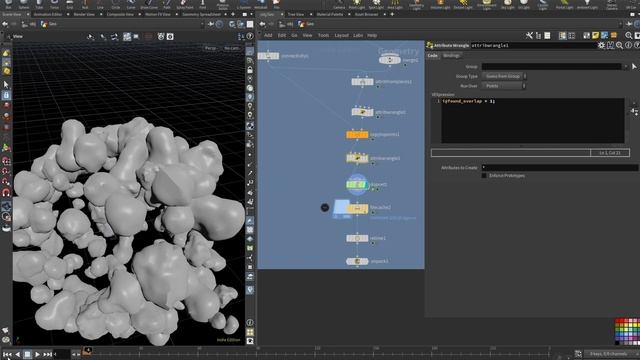Toggle the network table view mode icon
The height and width of the screenshot is (360, 640).
[571, 36]
